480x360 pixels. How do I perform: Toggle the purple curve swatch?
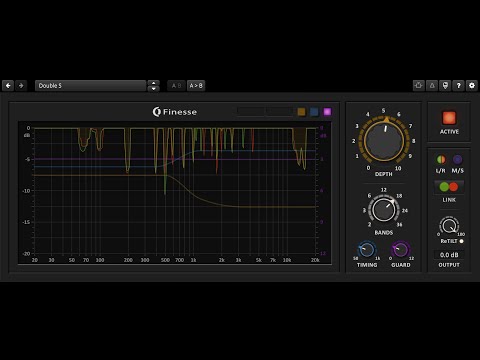(327, 112)
